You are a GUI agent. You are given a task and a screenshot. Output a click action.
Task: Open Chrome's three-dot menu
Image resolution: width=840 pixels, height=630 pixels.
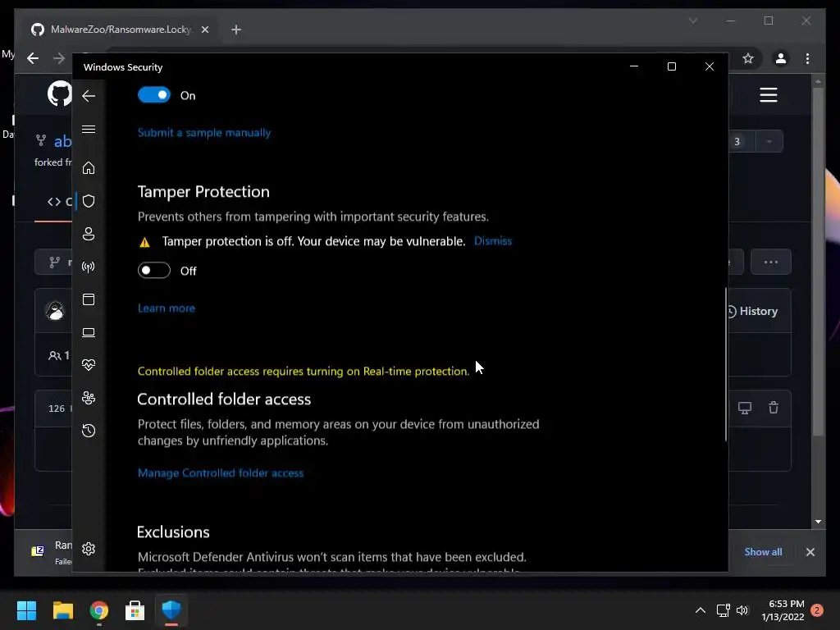807,58
